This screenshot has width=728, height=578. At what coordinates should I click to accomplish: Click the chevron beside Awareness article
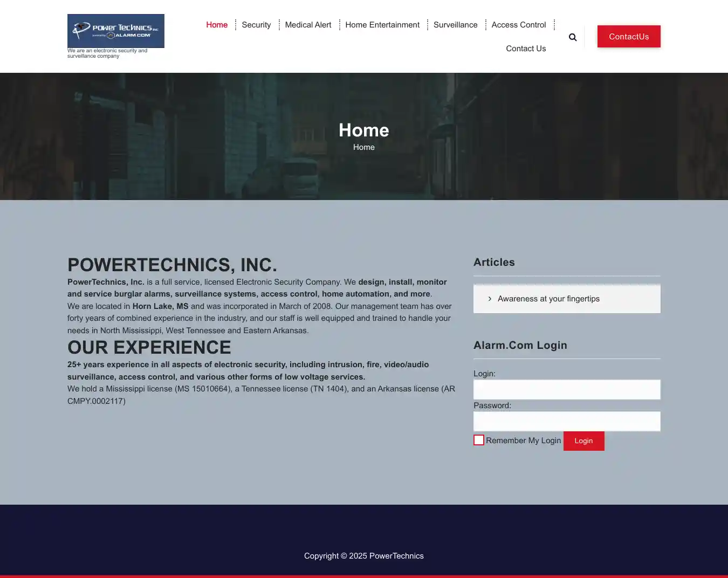click(x=490, y=299)
